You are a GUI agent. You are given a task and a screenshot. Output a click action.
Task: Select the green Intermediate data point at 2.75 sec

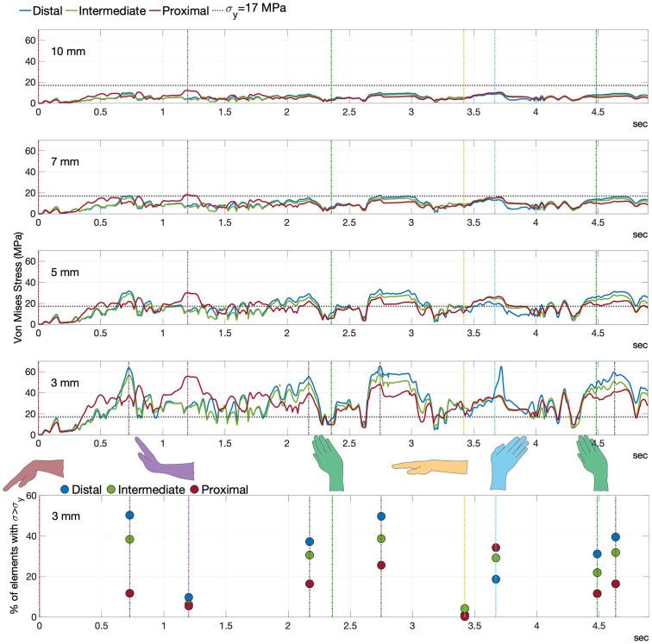point(380,539)
